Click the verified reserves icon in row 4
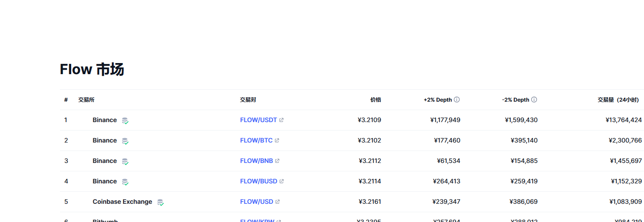Image resolution: width=644 pixels, height=222 pixels. tap(125, 182)
